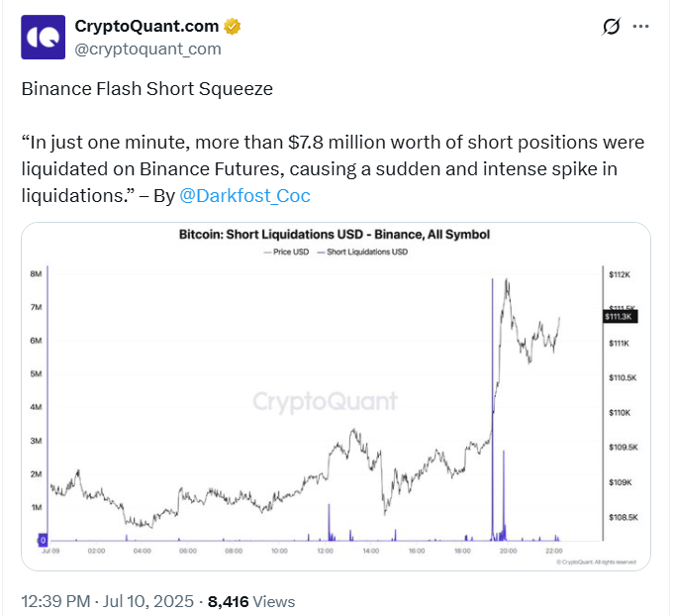The height and width of the screenshot is (616, 675).
Task: Click the CryptoQuant watermark on the chart
Action: pos(325,401)
